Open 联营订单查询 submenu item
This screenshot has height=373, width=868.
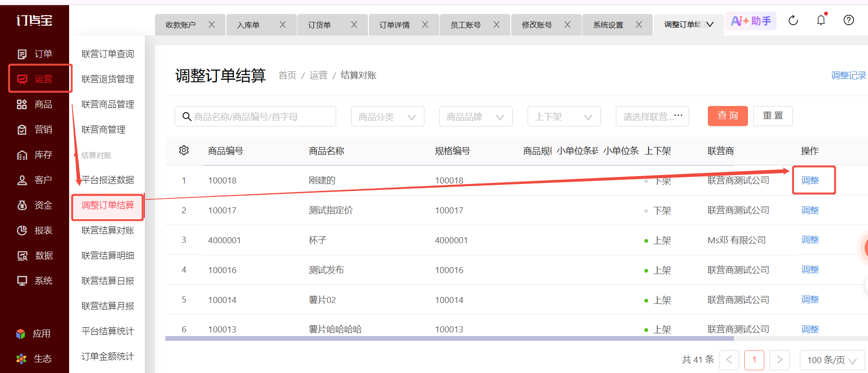(x=108, y=54)
